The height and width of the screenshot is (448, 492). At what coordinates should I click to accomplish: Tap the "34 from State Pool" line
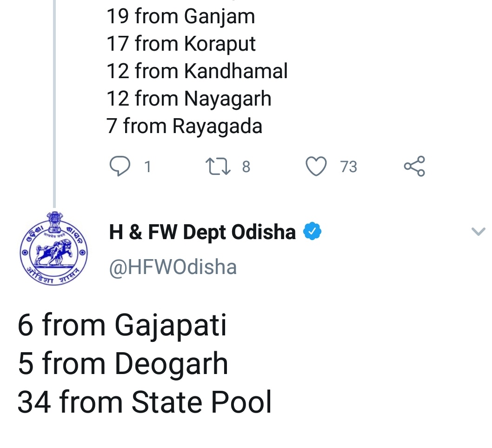[144, 402]
